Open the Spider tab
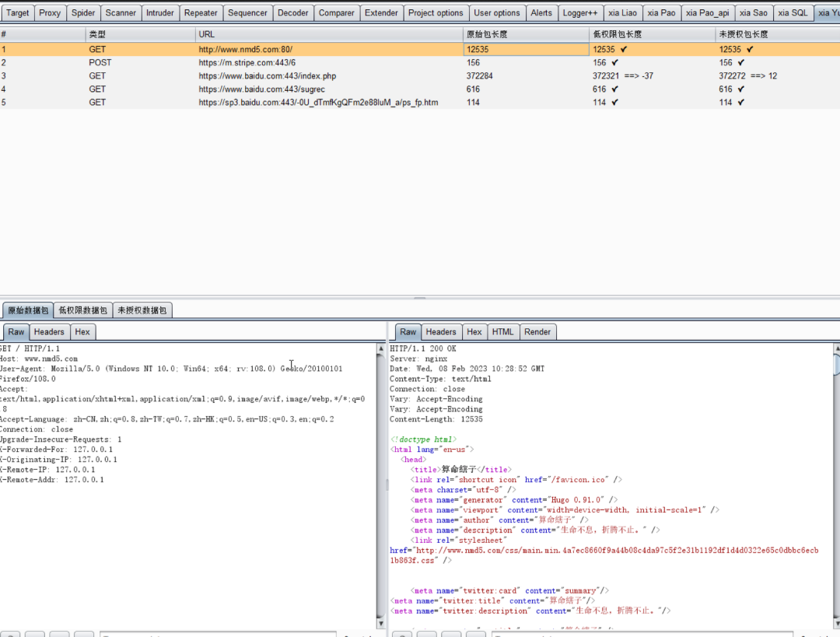 pos(83,13)
